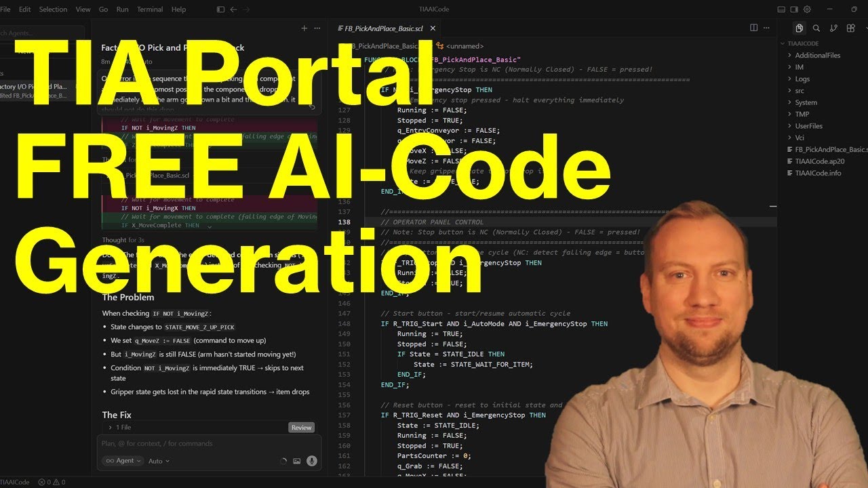Click the 'State := STATE_WAIT_FOR_ITEM;' code line
The width and height of the screenshot is (868, 488).
[x=473, y=365]
